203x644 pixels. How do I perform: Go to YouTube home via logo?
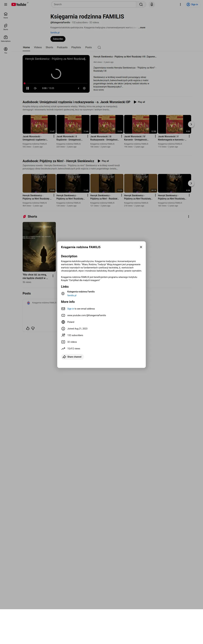click(x=19, y=4)
